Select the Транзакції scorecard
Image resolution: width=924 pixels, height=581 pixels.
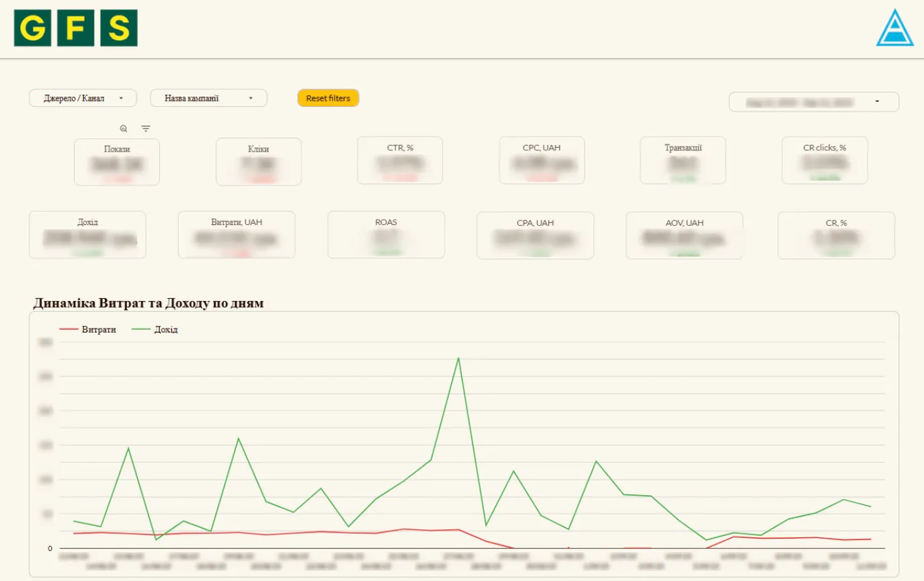(x=683, y=161)
